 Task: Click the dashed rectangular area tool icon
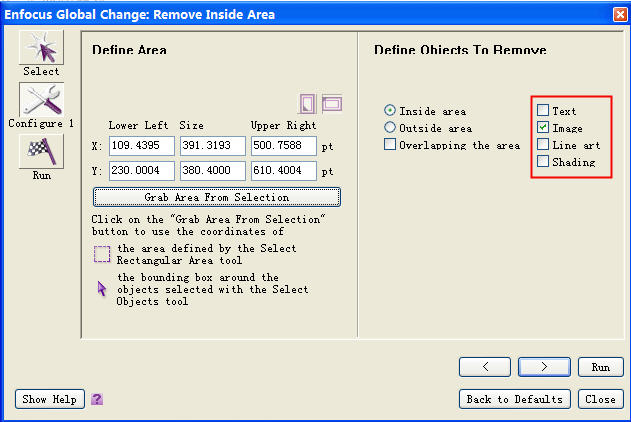coord(102,254)
